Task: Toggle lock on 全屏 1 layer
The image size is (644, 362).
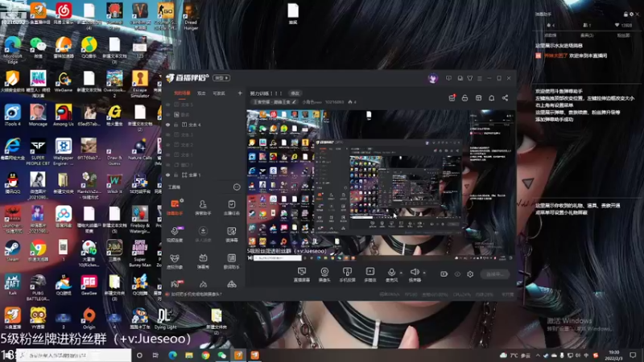Action: (x=176, y=175)
